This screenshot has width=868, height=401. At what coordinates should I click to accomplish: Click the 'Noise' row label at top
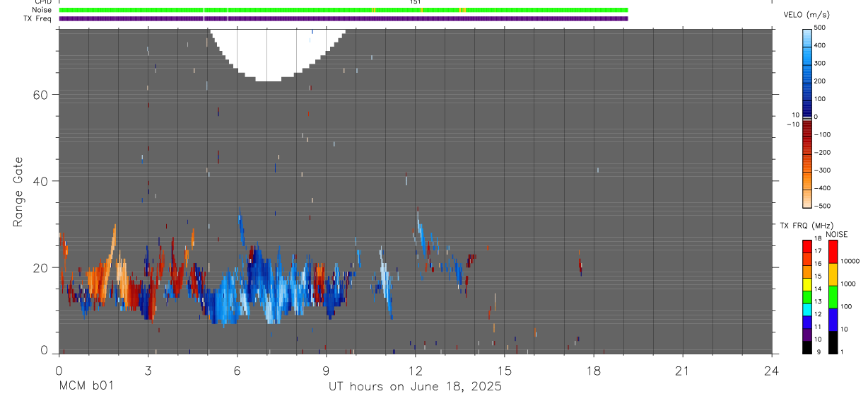click(42, 10)
